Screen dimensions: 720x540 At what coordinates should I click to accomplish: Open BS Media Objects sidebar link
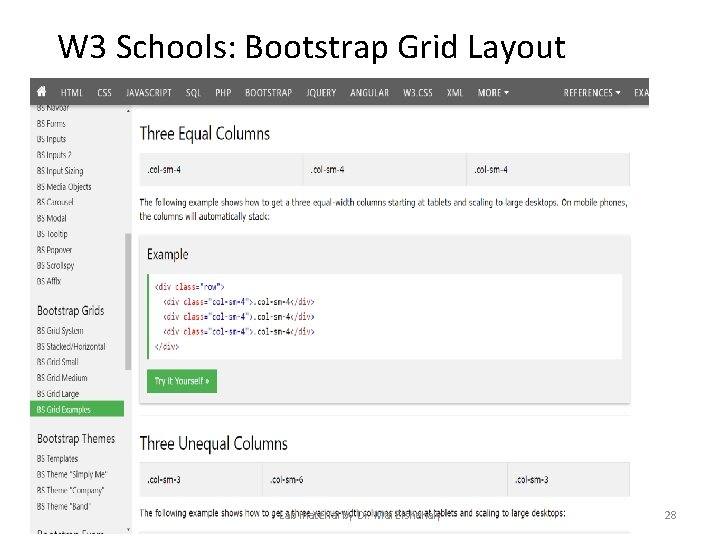[64, 187]
